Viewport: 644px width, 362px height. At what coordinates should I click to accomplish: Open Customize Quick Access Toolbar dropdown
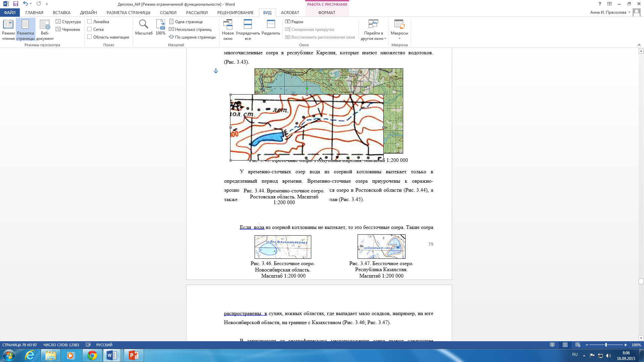[47, 4]
